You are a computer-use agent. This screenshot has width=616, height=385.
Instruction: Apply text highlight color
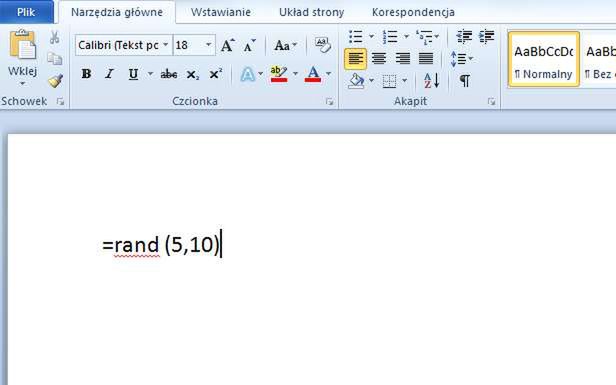[x=279, y=73]
